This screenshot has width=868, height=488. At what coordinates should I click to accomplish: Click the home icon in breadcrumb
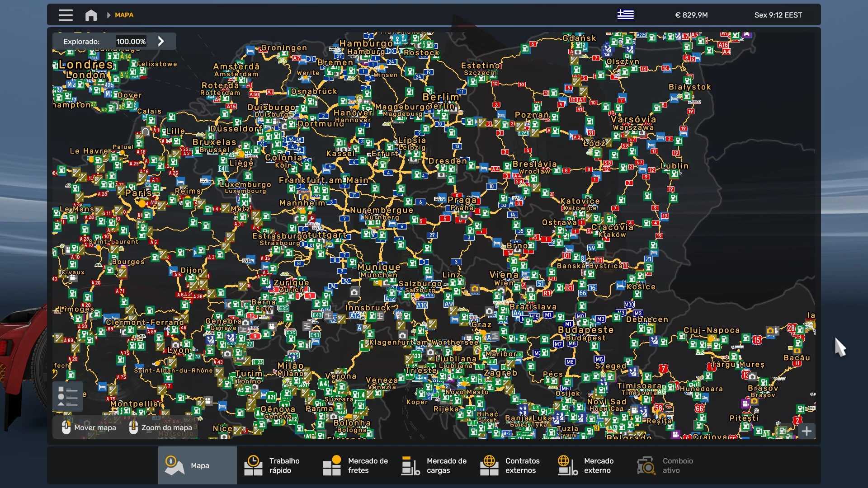[x=91, y=15]
